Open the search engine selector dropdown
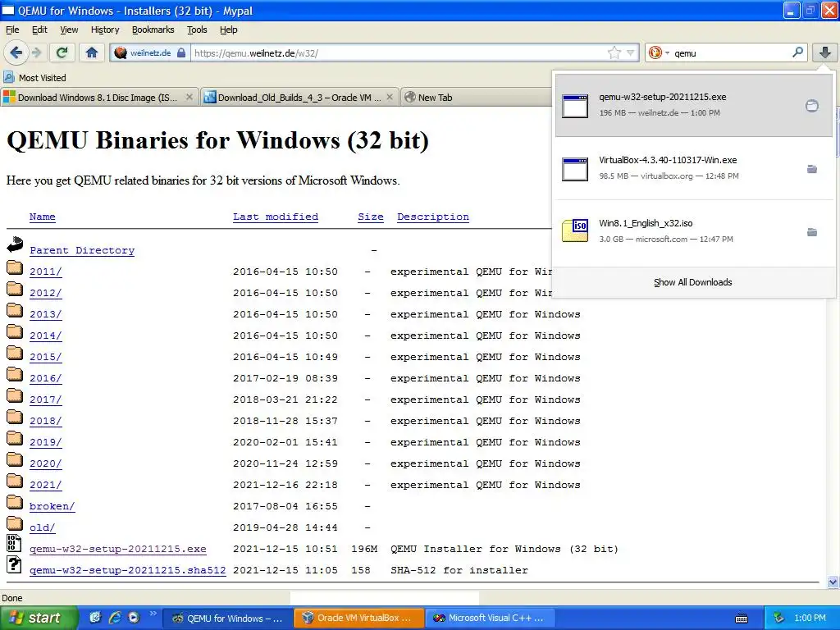Screen dimensions: 840x630 click(659, 52)
